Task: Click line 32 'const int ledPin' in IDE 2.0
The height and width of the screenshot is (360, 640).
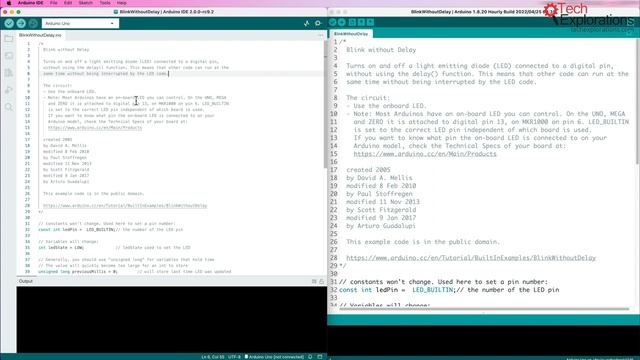Action: pyautogui.click(x=110, y=230)
